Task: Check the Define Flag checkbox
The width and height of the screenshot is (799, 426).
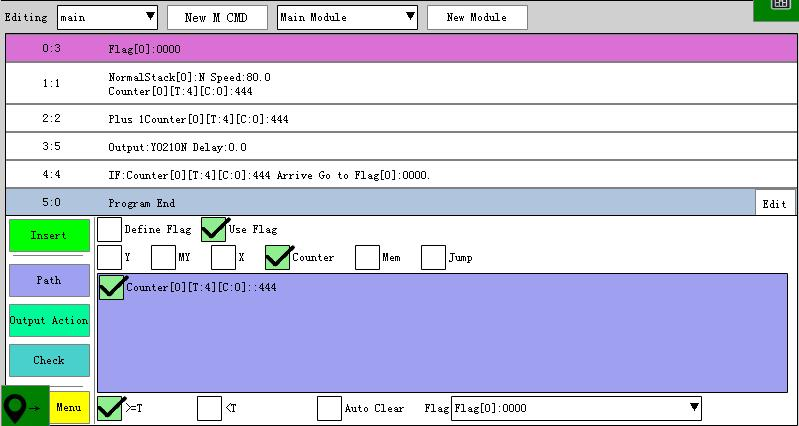Action: [x=110, y=229]
